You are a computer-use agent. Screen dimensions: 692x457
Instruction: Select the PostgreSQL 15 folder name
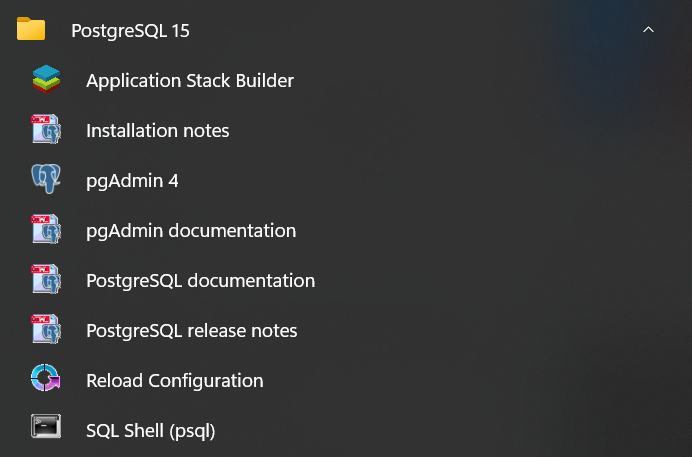click(x=130, y=31)
